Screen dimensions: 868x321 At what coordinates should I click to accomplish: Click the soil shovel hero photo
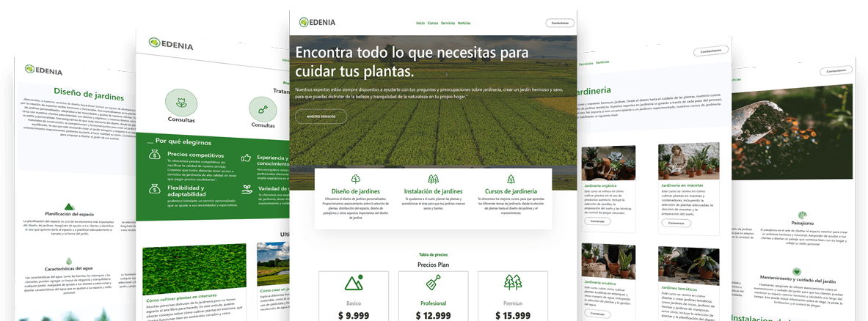[x=792, y=131]
